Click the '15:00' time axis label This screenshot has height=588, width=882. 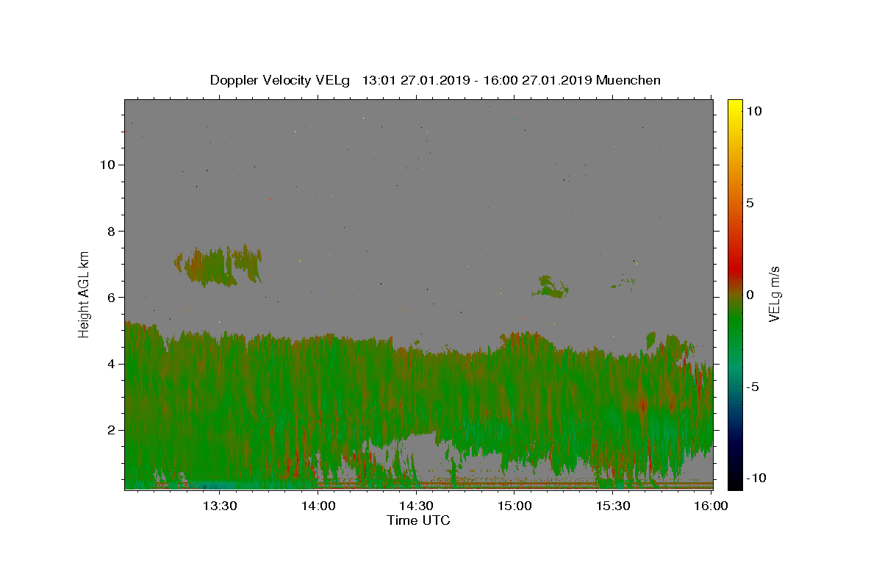(514, 506)
